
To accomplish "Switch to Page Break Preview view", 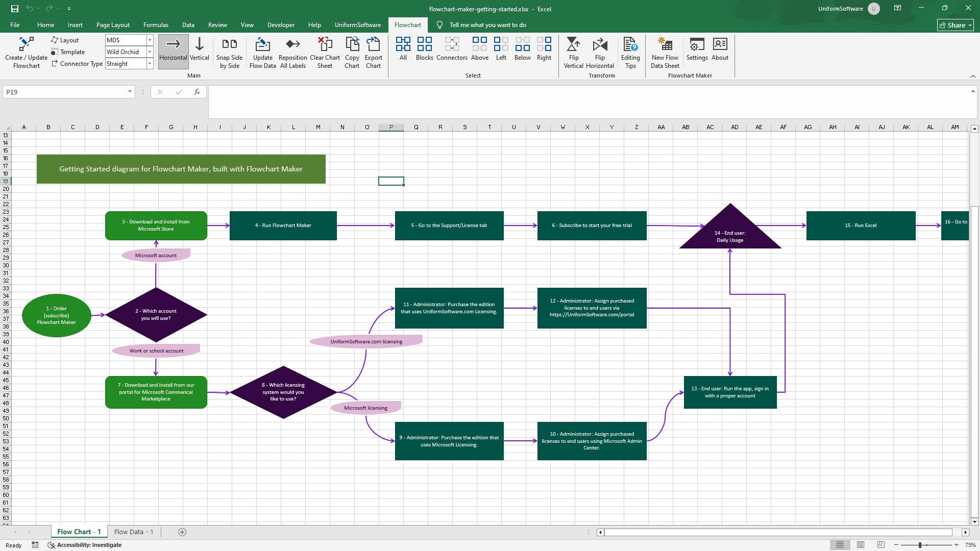I will click(x=881, y=545).
